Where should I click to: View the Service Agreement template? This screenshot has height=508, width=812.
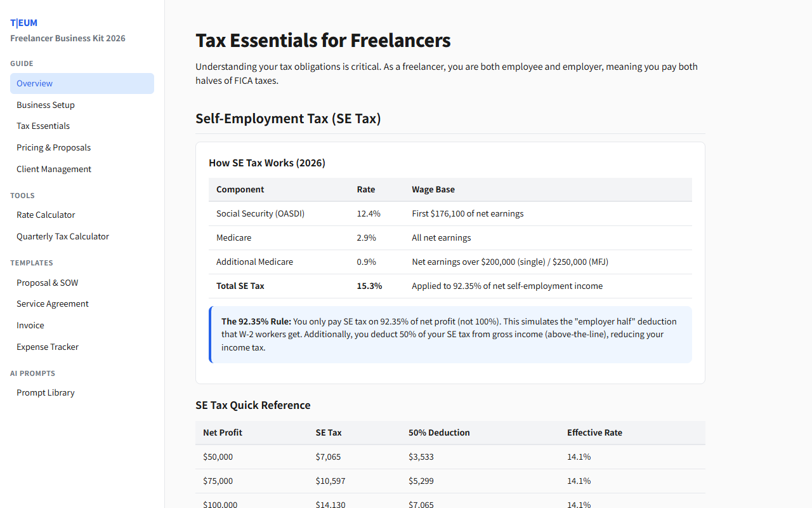click(52, 304)
